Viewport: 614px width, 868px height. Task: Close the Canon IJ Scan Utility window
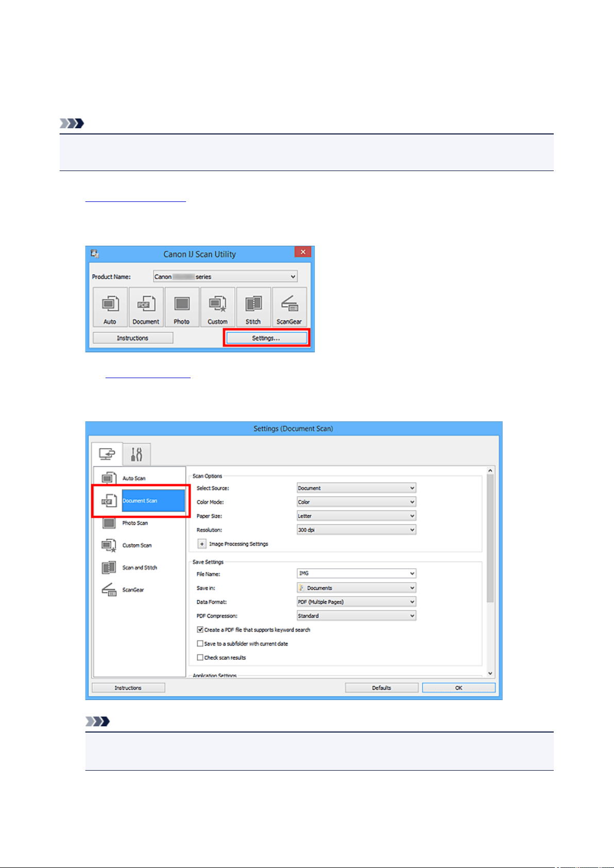303,252
